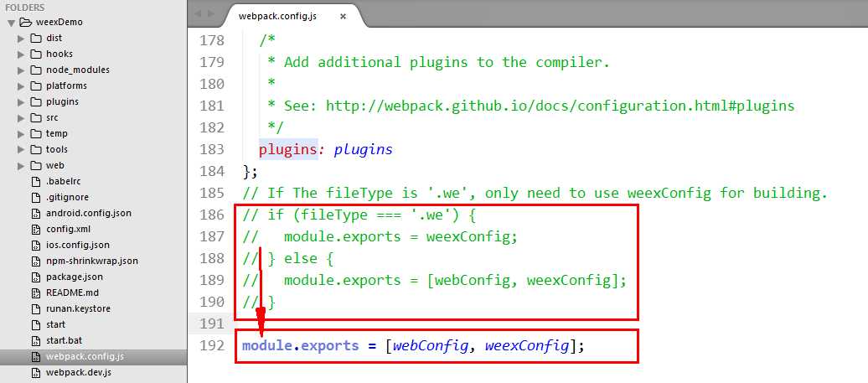Click line number 183 in gutter

click(x=211, y=149)
